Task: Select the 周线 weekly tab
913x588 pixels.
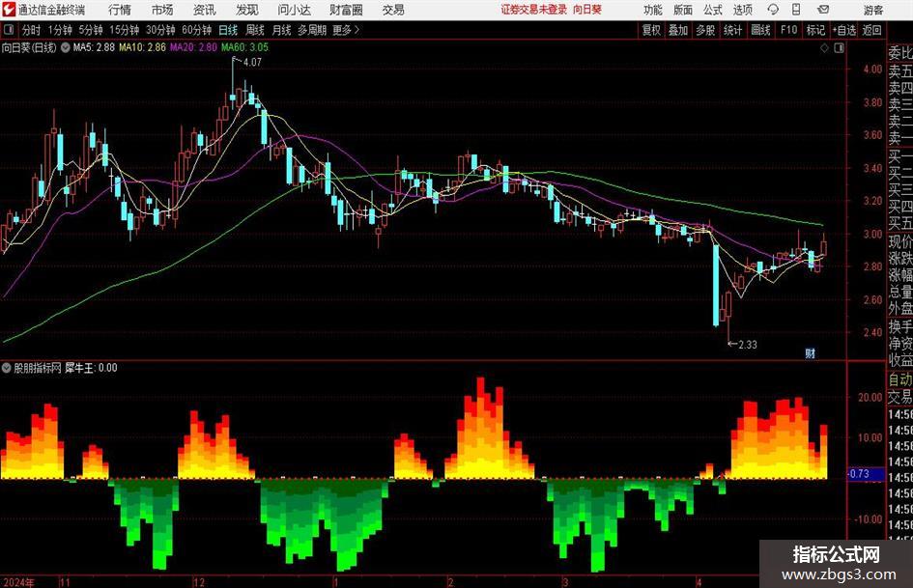Action: point(254,30)
